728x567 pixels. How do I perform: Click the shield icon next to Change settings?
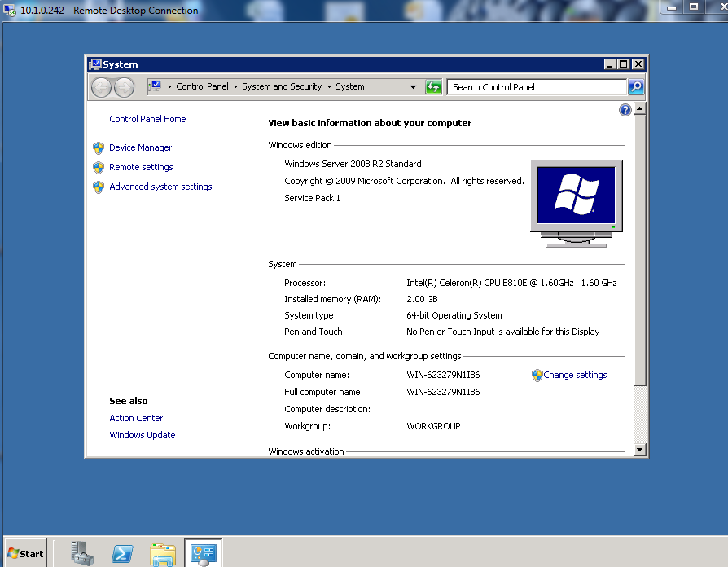click(537, 376)
